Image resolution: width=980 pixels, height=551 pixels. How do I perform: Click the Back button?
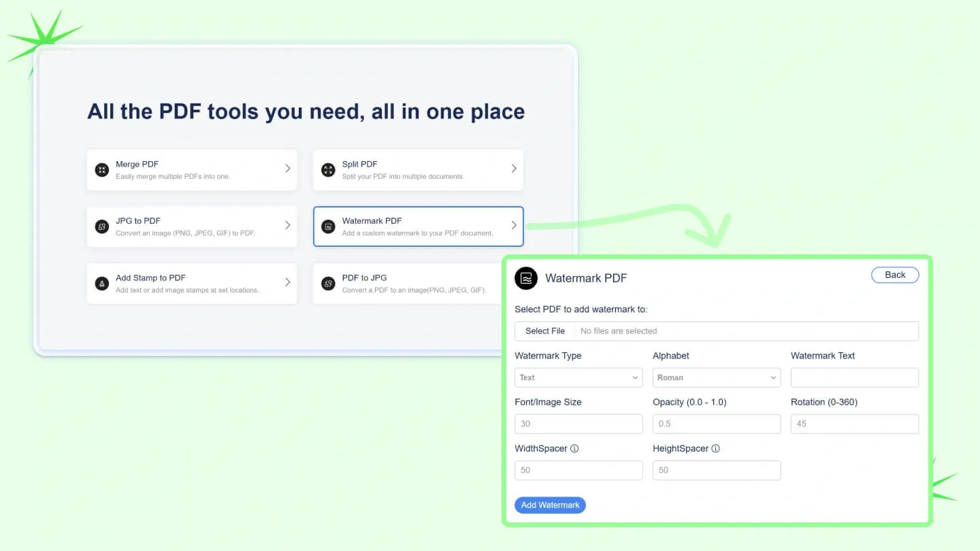[x=894, y=275]
